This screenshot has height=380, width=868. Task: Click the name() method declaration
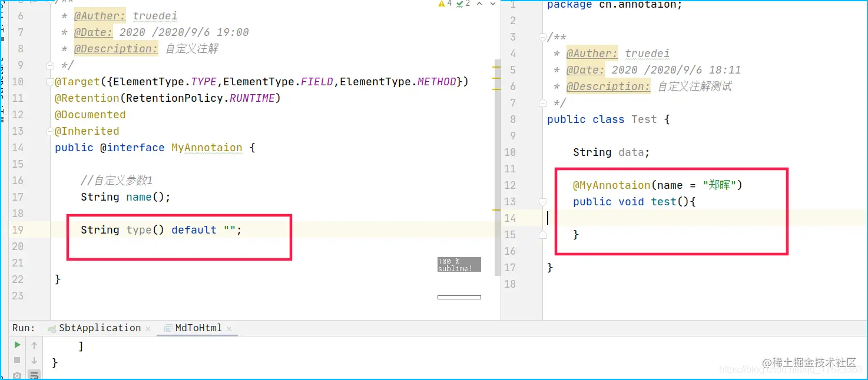pos(126,197)
